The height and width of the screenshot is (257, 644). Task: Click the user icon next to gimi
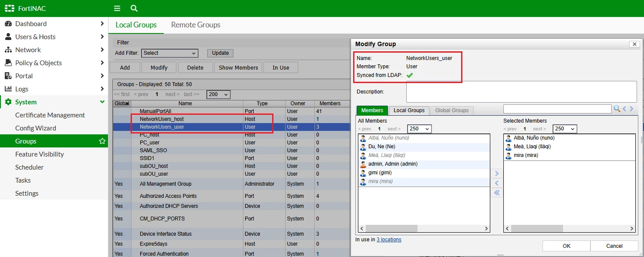pyautogui.click(x=363, y=173)
